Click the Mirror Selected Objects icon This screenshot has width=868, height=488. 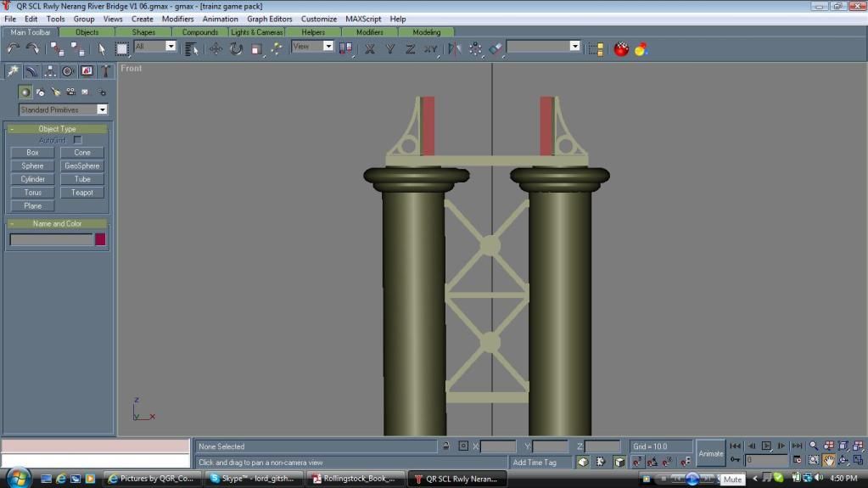455,48
